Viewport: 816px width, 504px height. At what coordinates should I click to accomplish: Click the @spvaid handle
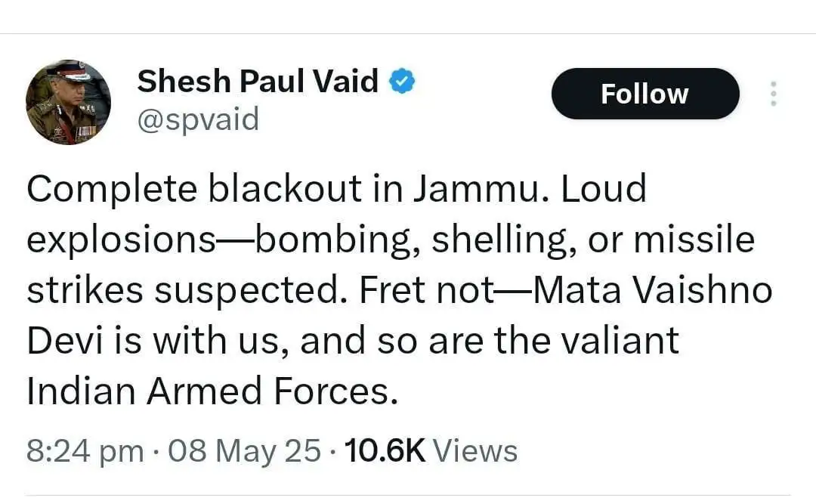pyautogui.click(x=198, y=119)
